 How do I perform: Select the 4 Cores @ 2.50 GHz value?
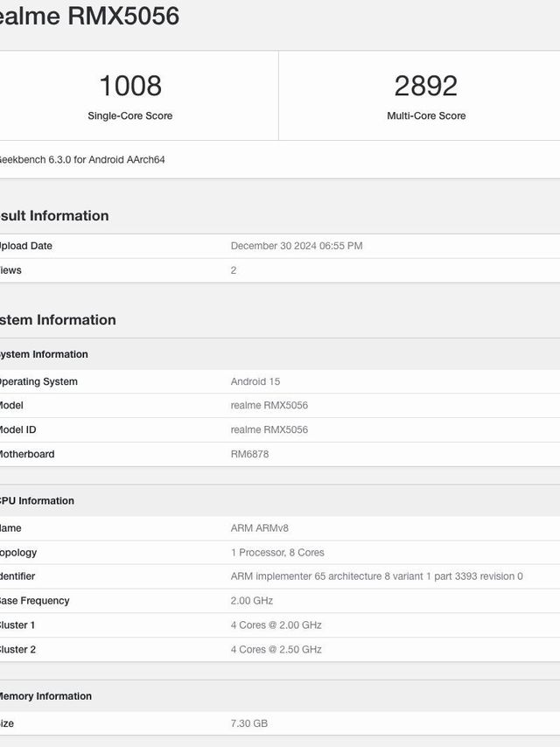click(276, 649)
